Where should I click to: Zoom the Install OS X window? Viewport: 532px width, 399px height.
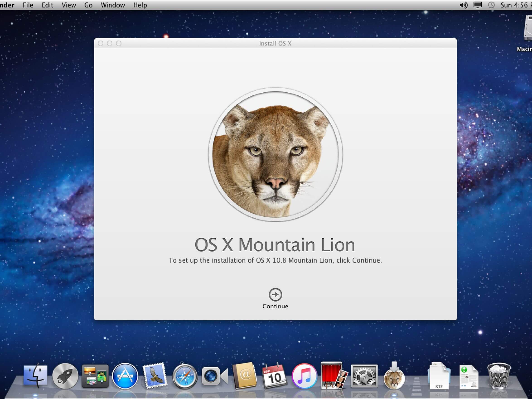tap(119, 43)
